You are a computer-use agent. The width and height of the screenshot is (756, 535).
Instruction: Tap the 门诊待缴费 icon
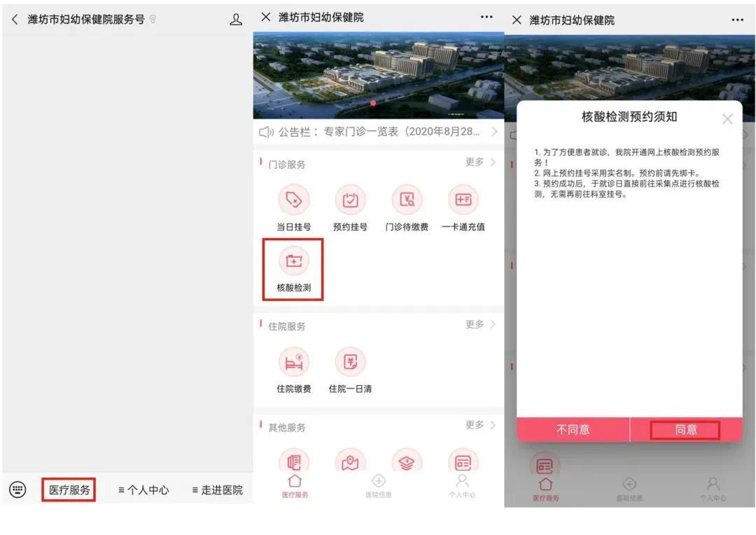[x=407, y=200]
